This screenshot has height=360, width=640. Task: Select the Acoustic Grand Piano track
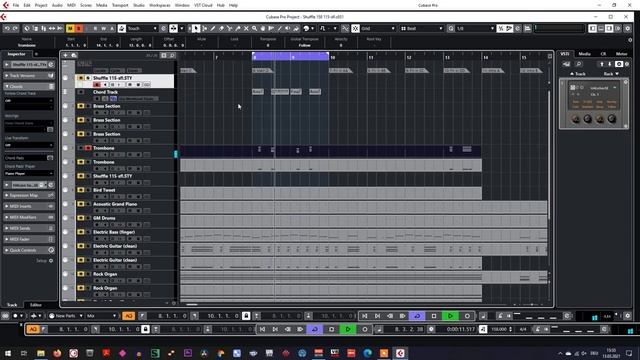tap(115, 204)
